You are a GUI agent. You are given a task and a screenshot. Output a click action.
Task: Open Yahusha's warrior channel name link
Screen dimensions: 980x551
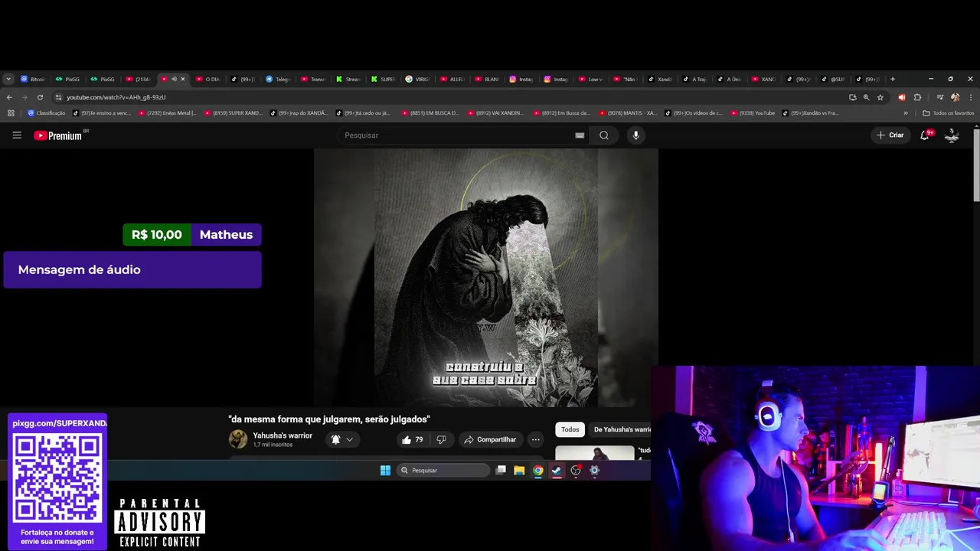(283, 435)
